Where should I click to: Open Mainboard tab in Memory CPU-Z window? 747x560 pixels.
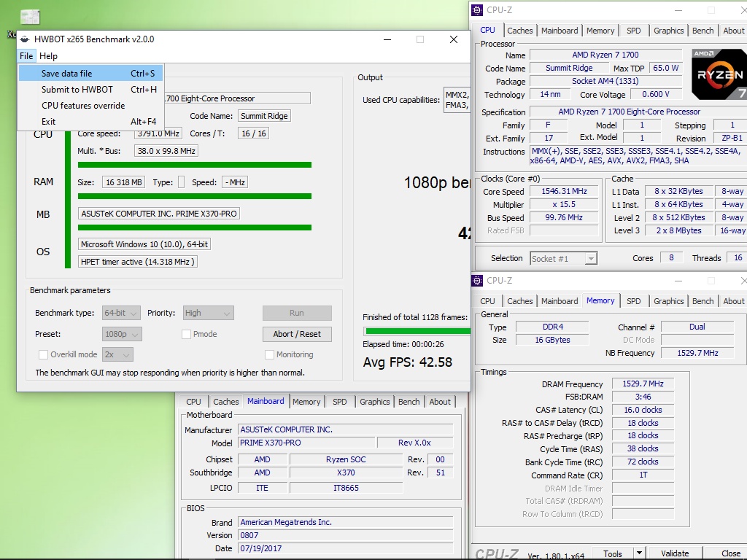560,301
